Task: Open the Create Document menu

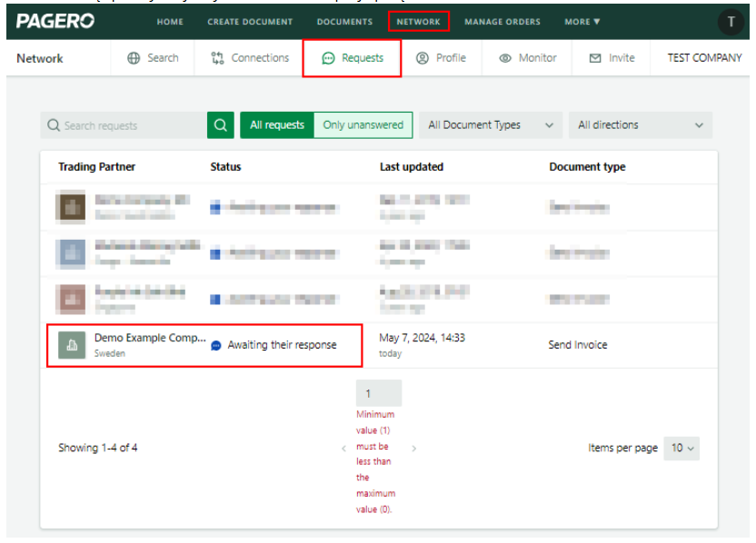Action: point(250,22)
